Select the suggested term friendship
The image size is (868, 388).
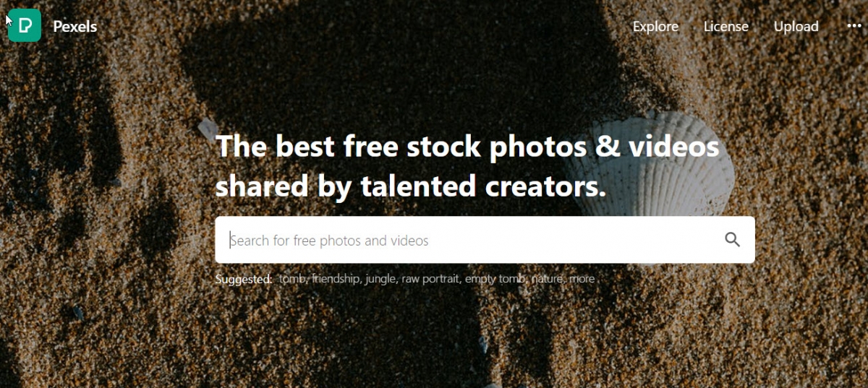pyautogui.click(x=336, y=279)
